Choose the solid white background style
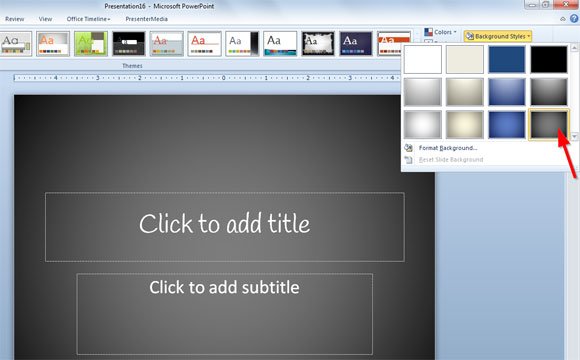 [422, 59]
